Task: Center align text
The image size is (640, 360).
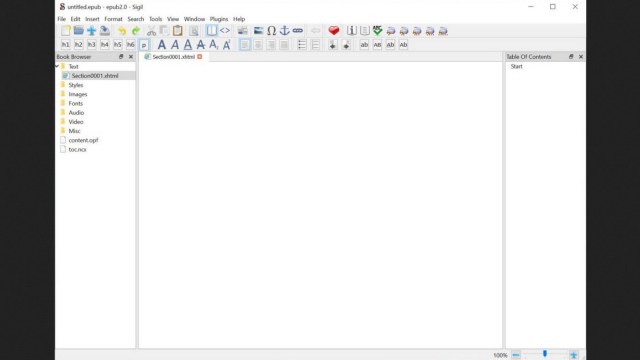Action: (258, 45)
